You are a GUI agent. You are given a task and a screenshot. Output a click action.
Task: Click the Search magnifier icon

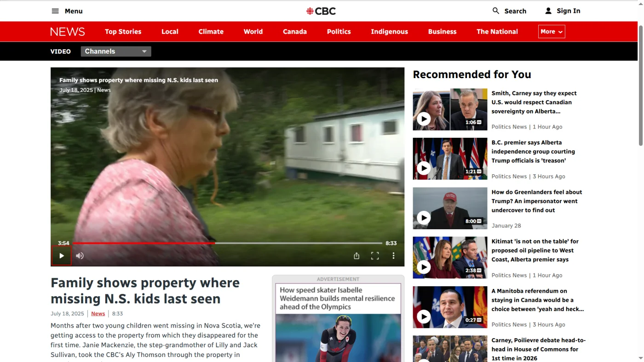point(496,11)
